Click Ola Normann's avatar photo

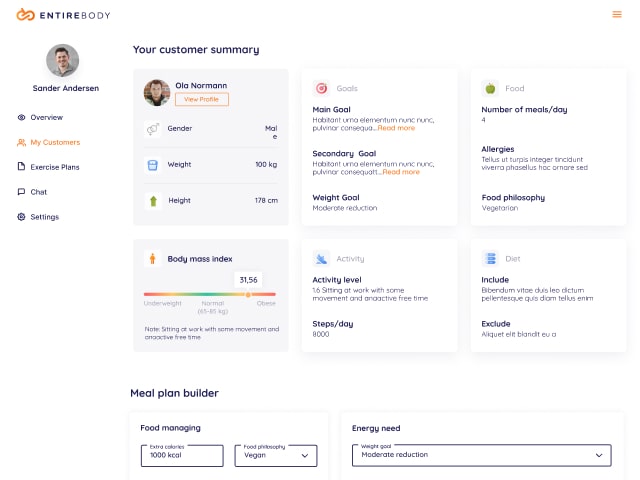(x=157, y=93)
